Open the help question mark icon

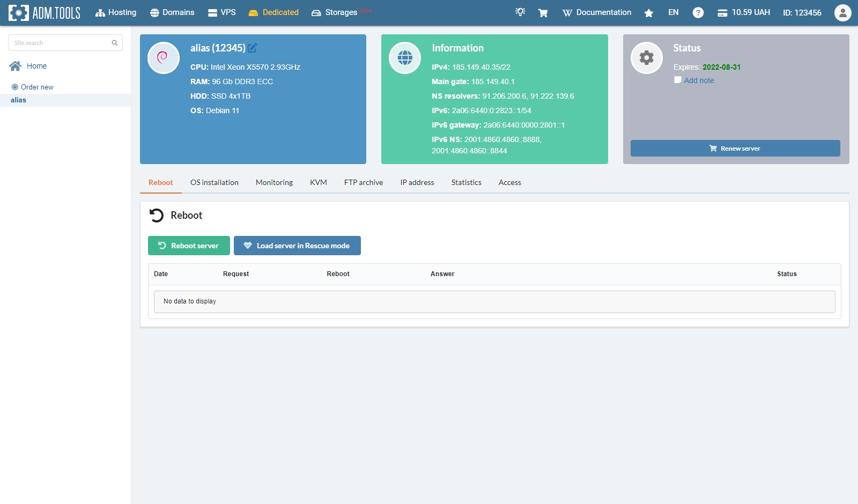(x=698, y=13)
